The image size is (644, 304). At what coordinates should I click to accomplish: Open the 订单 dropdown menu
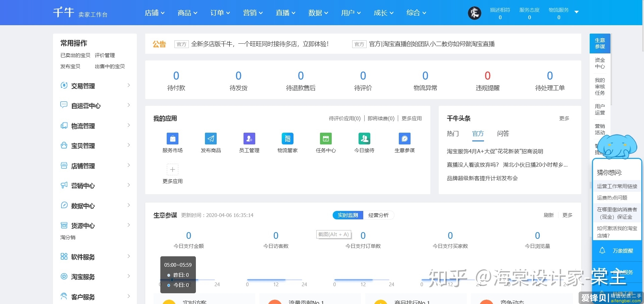[x=220, y=13]
